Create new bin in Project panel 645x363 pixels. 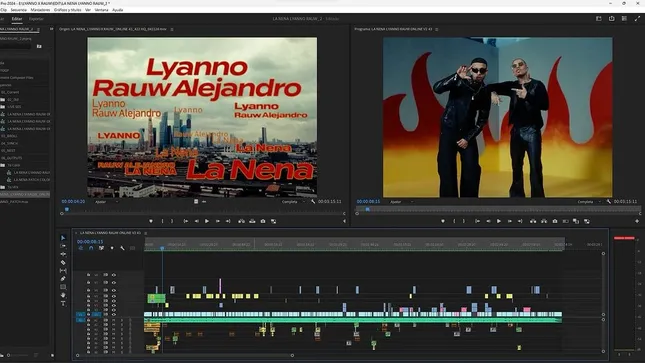point(39,47)
